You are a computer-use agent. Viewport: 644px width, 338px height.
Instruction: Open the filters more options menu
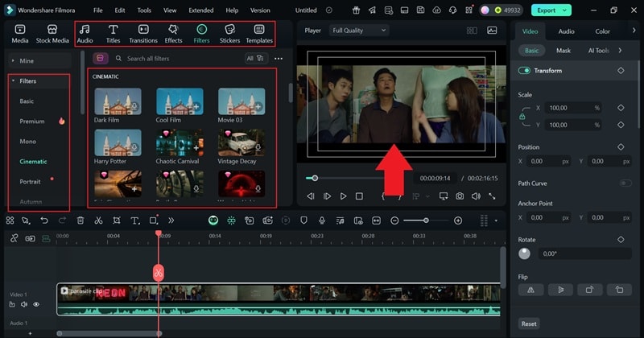tap(279, 59)
